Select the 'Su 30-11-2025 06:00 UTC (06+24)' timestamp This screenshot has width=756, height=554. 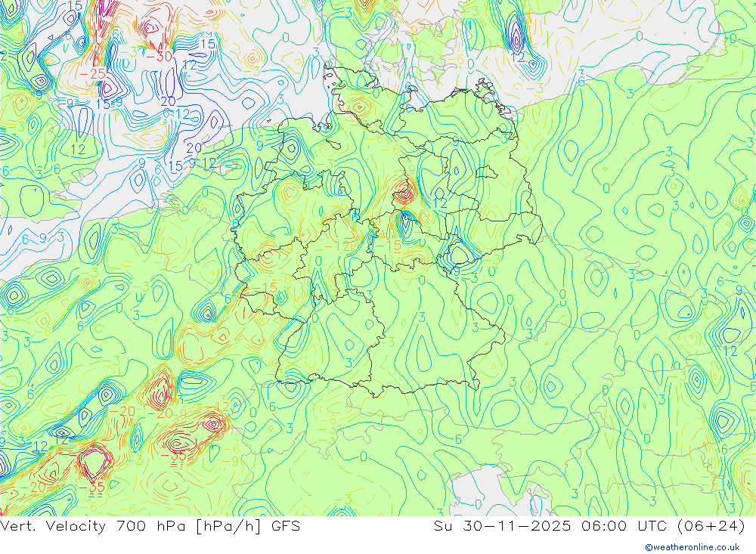pyautogui.click(x=589, y=525)
